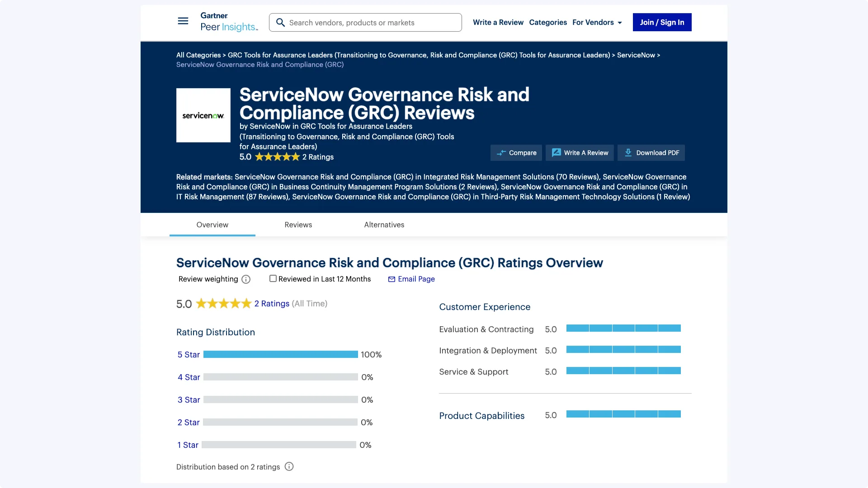
Task: Click the Write A Review pencil button
Action: [580, 153]
